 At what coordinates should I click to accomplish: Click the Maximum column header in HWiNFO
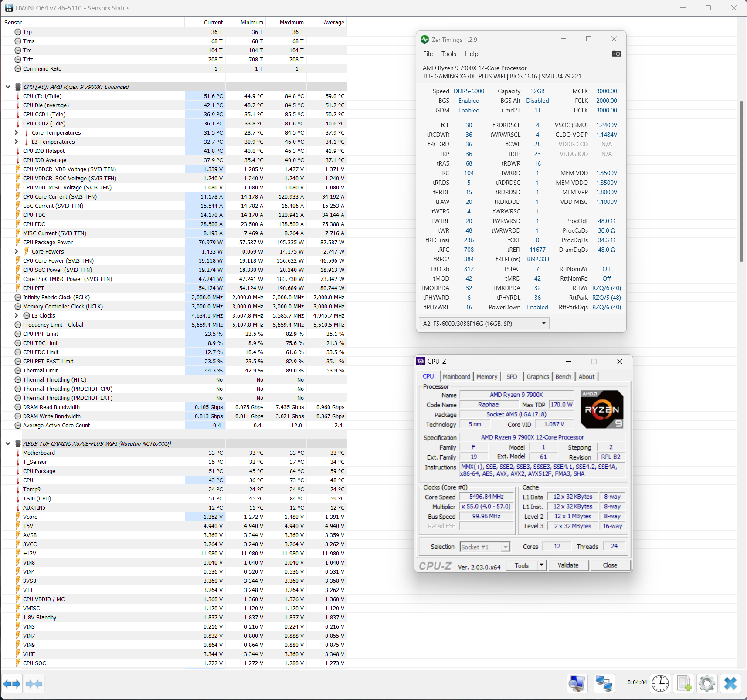click(x=286, y=23)
